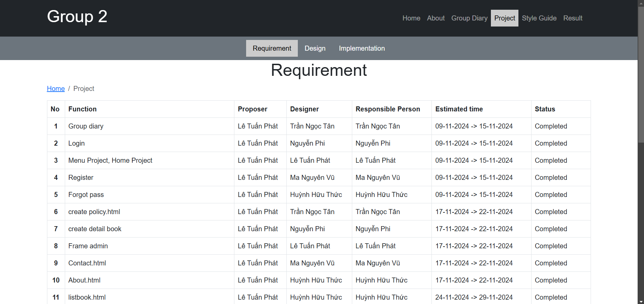This screenshot has width=644, height=304.
Task: Click the Estimated time column header
Action: (459, 109)
